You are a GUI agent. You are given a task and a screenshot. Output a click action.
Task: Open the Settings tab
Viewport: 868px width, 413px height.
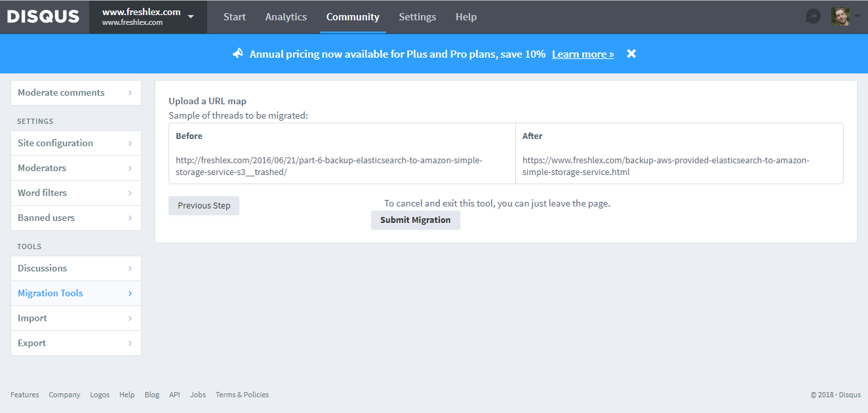418,17
